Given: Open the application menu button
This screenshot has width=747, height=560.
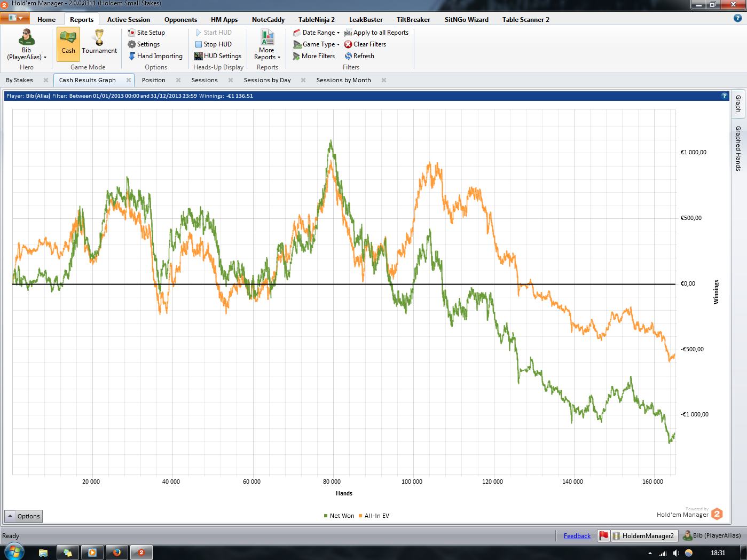Looking at the screenshot, I should point(15,18).
